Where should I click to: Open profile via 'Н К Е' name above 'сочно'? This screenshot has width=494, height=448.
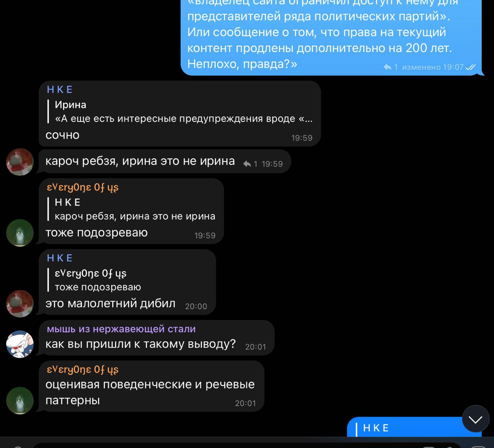60,90
